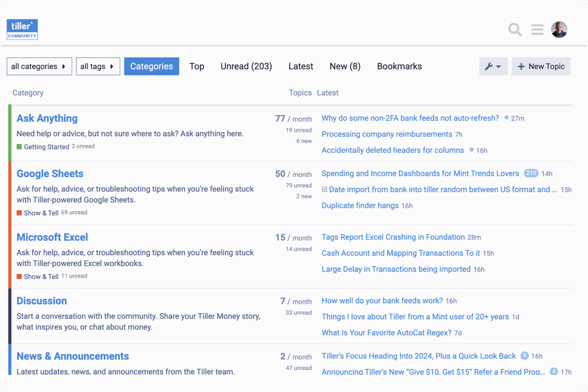The image size is (588, 392).
Task: Open 'Cash Account and Mapping Transactions To it'
Action: [401, 253]
